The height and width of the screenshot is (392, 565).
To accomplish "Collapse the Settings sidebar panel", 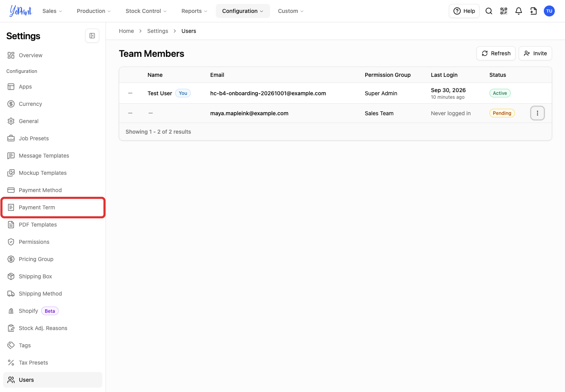I will pos(92,36).
